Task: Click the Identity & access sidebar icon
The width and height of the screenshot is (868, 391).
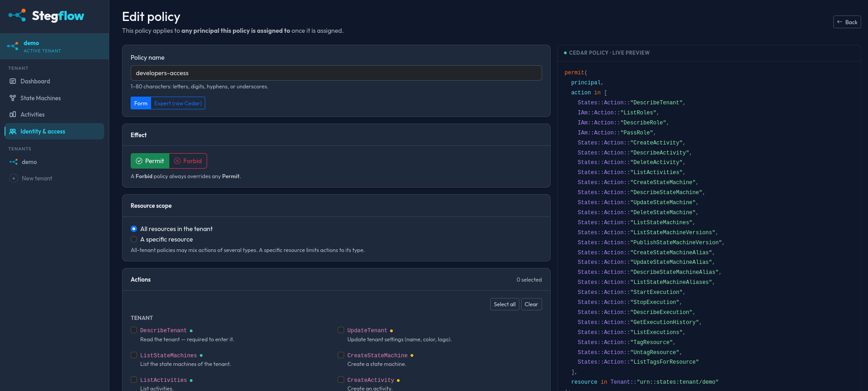Action: [13, 131]
